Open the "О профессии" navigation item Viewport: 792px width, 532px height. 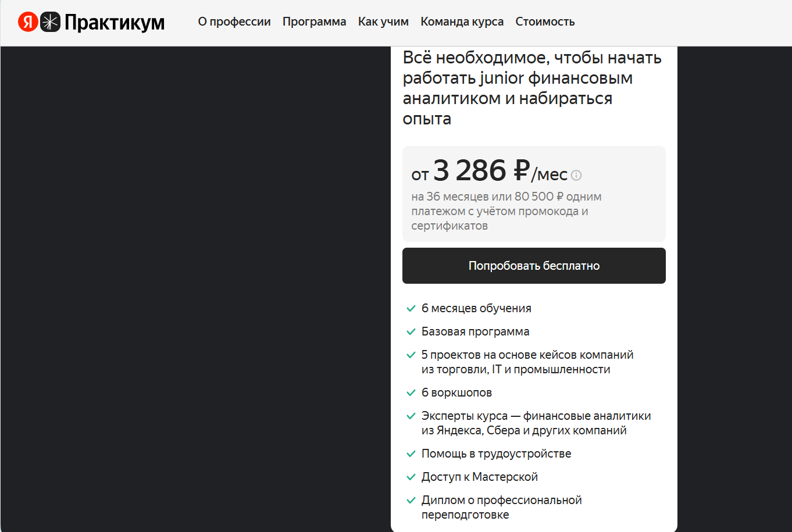point(234,22)
